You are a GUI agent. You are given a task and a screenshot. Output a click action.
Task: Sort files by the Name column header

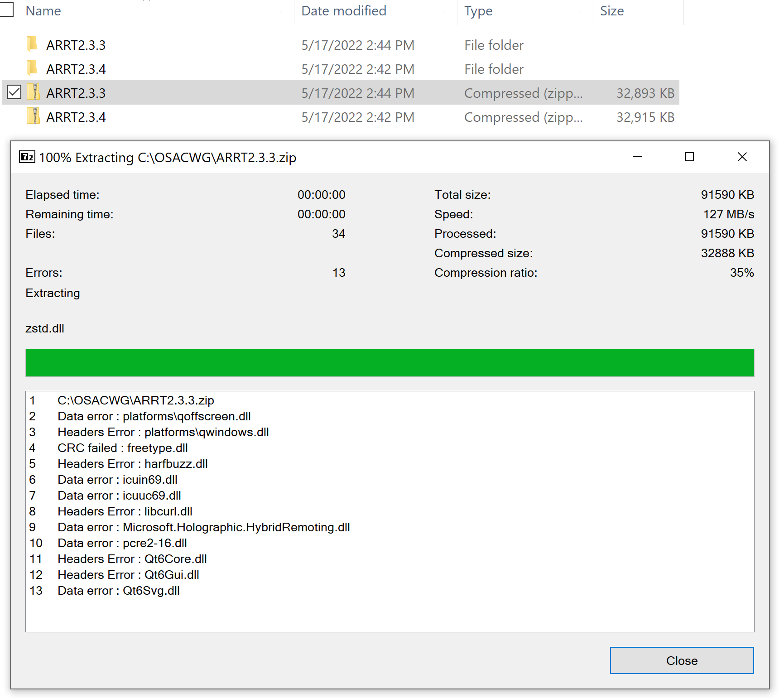point(43,11)
